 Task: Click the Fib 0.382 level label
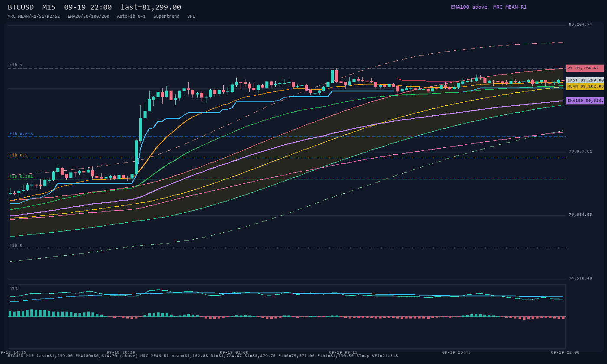tap(21, 176)
